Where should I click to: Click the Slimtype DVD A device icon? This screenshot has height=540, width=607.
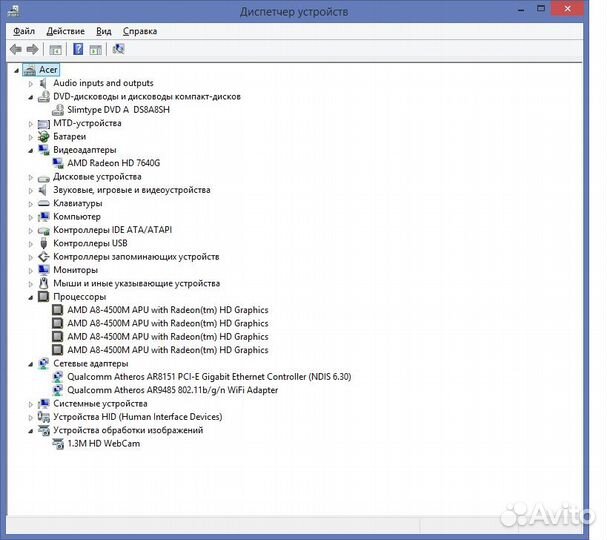click(58, 110)
